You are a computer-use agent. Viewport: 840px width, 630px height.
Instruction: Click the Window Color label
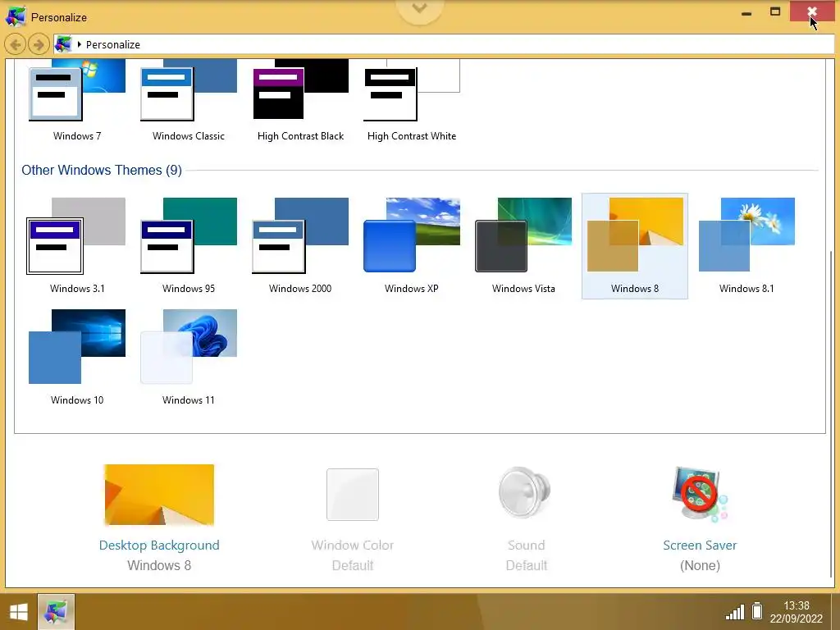click(x=353, y=545)
